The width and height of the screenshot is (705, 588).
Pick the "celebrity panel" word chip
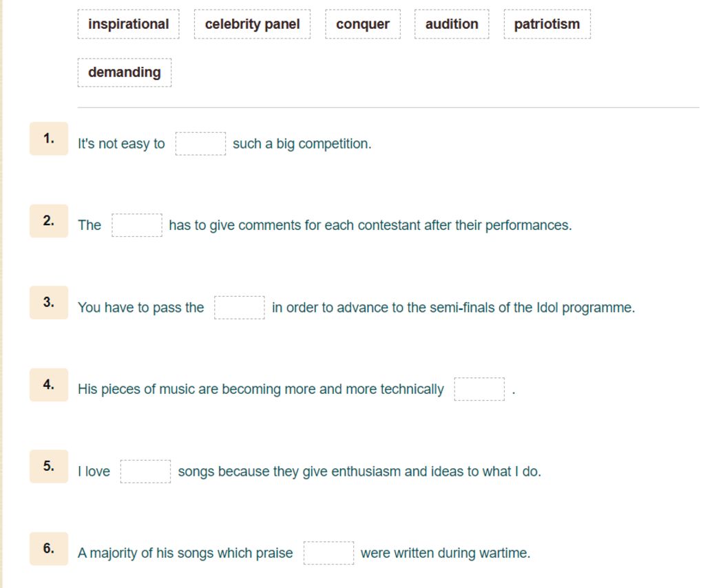(x=252, y=24)
